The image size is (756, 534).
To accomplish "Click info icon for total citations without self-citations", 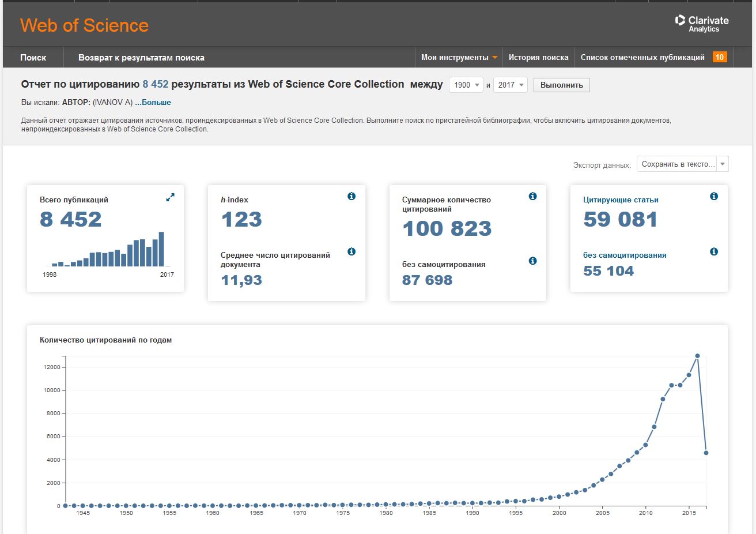I will pyautogui.click(x=532, y=261).
